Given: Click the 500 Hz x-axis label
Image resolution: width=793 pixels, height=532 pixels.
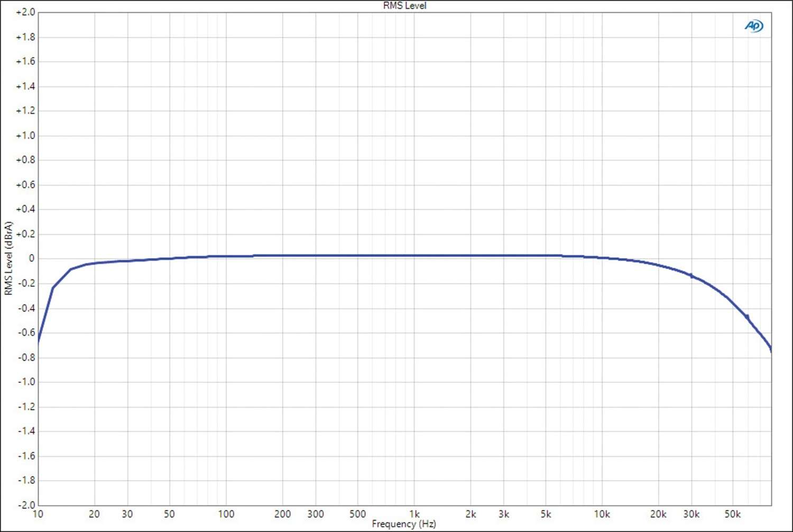Looking at the screenshot, I should click(x=357, y=514).
